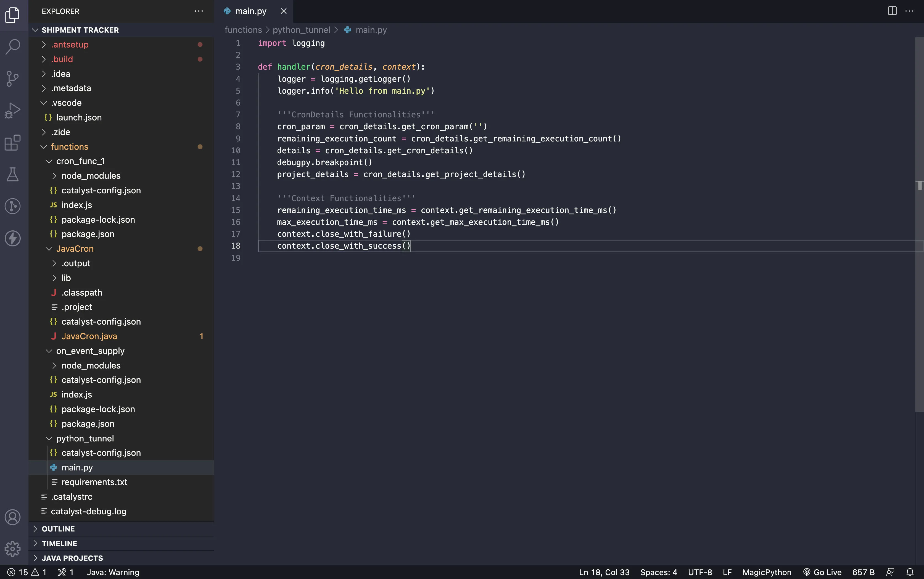Place cursor on debugpy.breakpoint() line

coord(324,162)
